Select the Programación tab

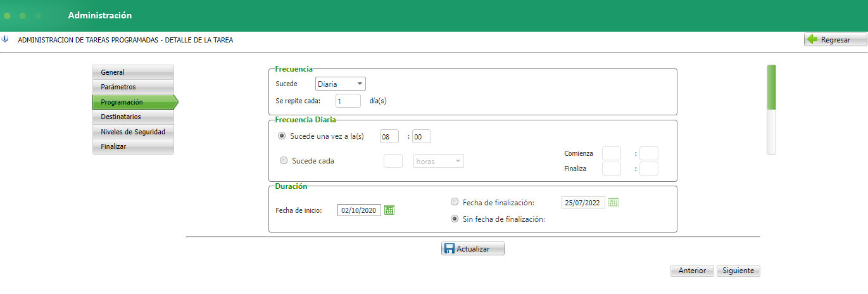(135, 102)
